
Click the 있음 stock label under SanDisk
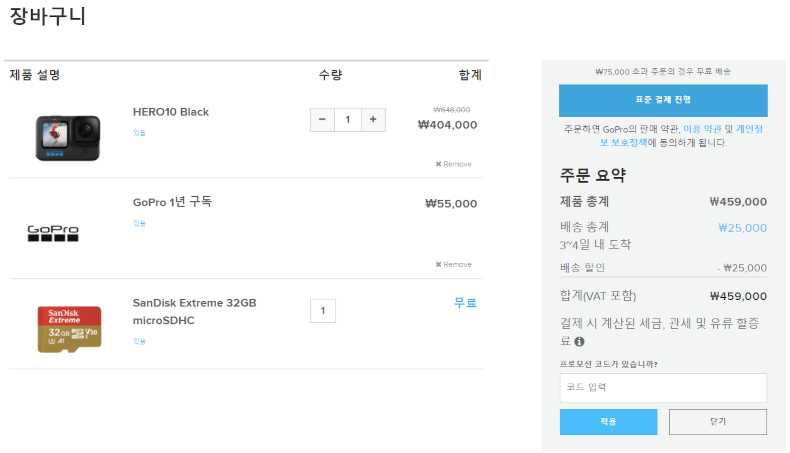point(139,341)
